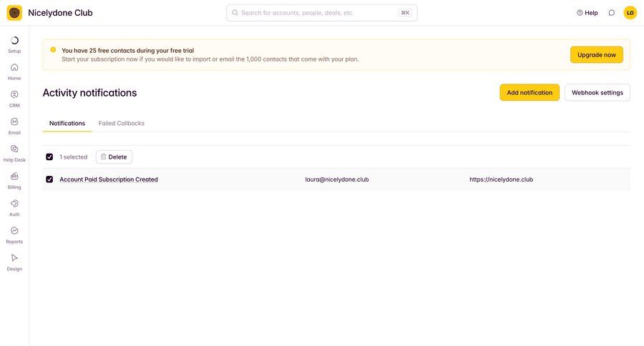The height and width of the screenshot is (346, 644).
Task: Open the Account Paid Subscription Created link
Action: (x=109, y=179)
